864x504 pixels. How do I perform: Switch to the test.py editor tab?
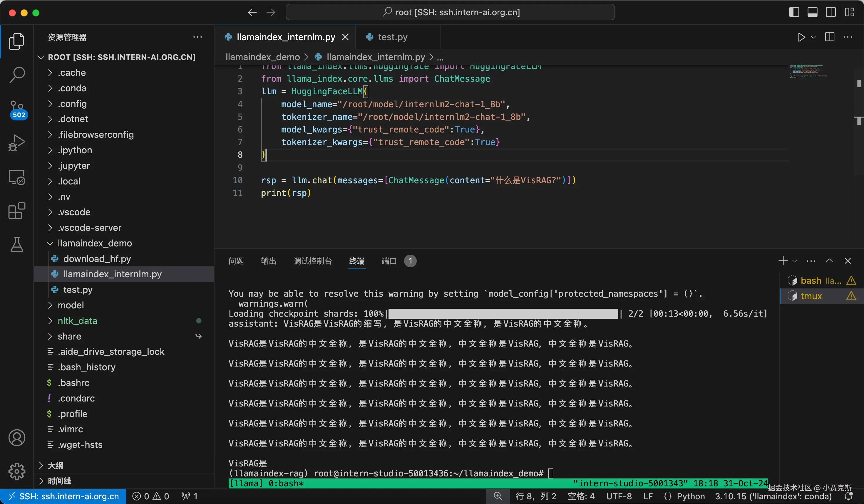(392, 37)
